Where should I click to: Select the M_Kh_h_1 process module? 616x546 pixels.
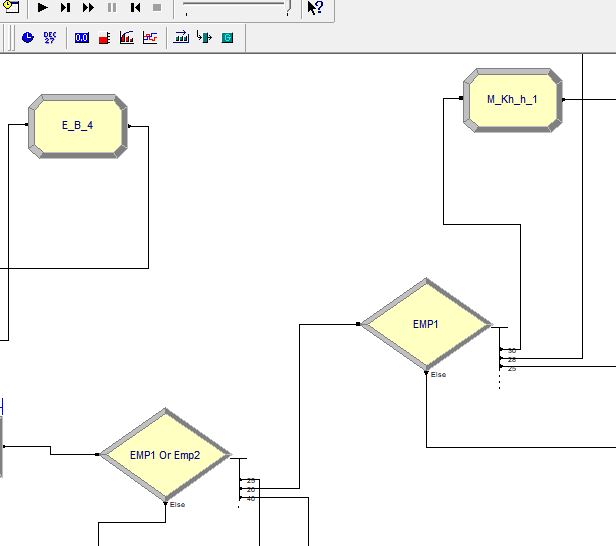tap(512, 100)
